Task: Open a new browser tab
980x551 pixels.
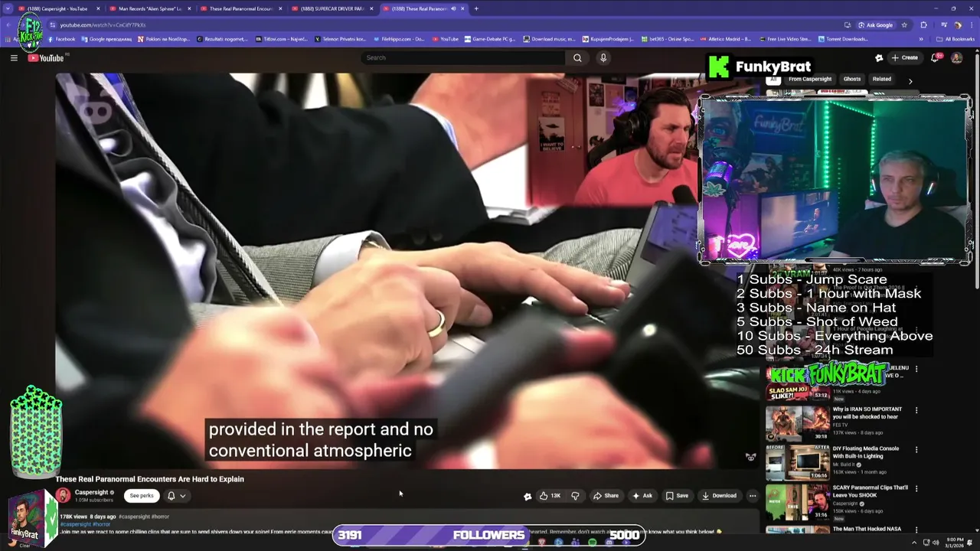Action: click(x=476, y=8)
